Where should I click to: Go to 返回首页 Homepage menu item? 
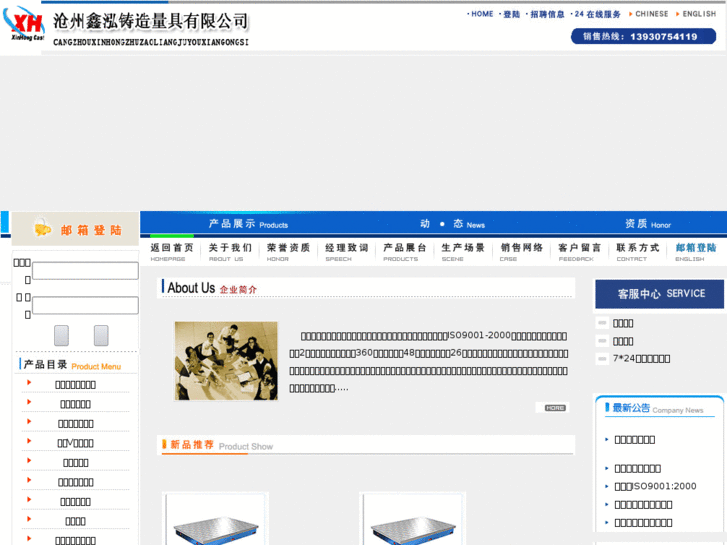coord(172,252)
